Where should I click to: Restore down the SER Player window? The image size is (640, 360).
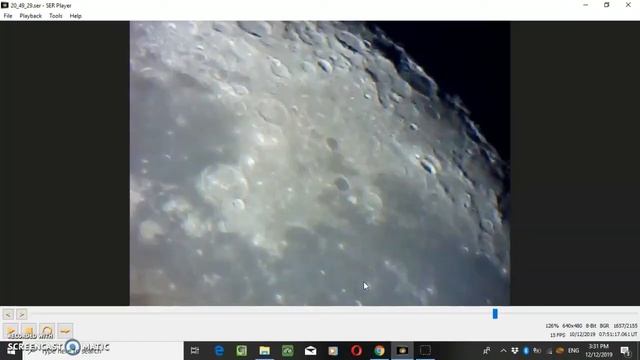pyautogui.click(x=607, y=5)
